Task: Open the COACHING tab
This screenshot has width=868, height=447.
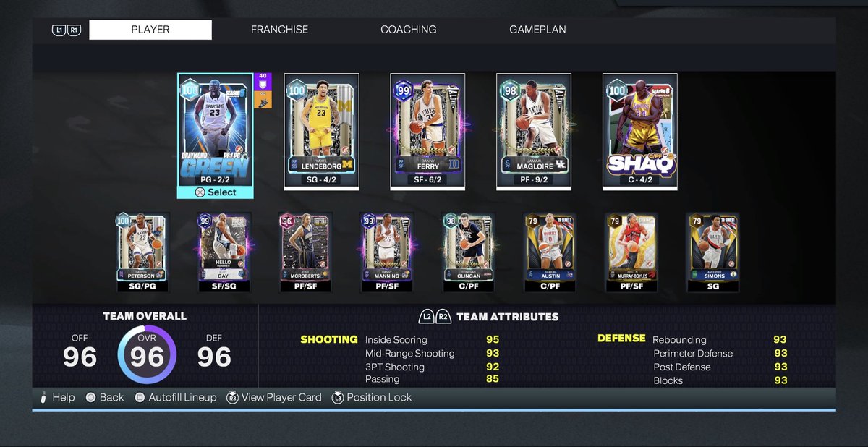Action: [409, 30]
